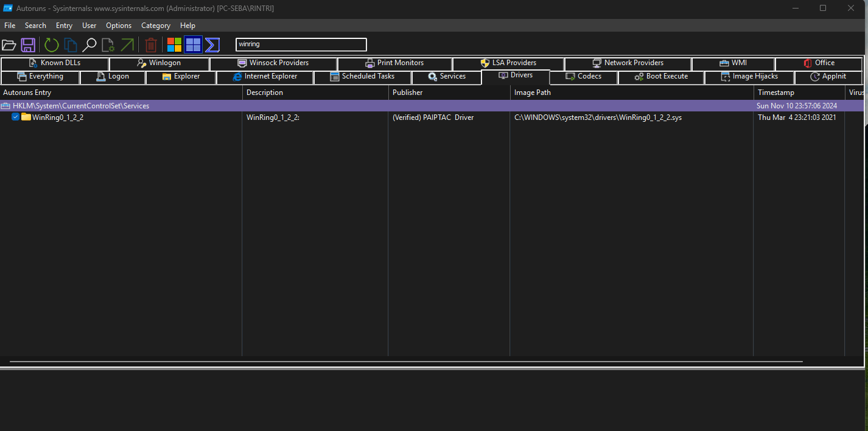
Task: Click the Open file toolbar icon
Action: [9, 45]
